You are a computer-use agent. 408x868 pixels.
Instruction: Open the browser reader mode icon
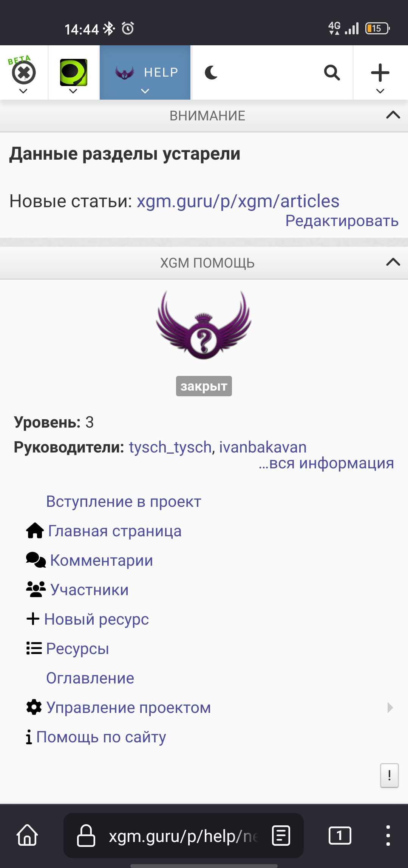281,836
